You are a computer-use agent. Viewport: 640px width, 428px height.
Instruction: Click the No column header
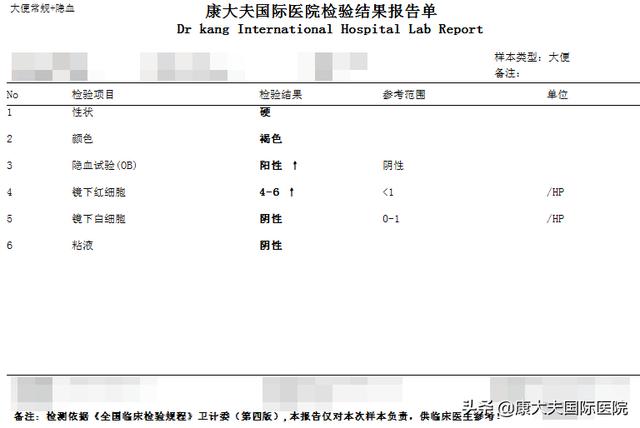pos(13,95)
